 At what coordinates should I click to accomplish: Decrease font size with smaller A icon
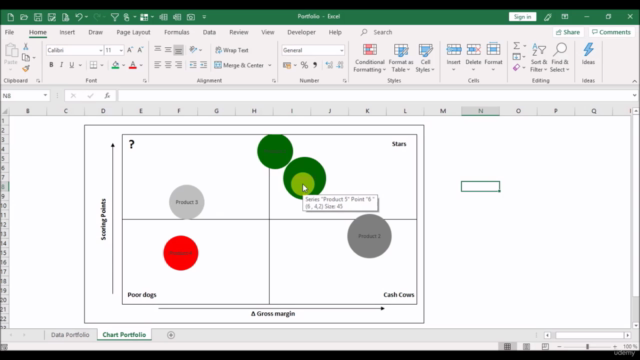[x=140, y=50]
